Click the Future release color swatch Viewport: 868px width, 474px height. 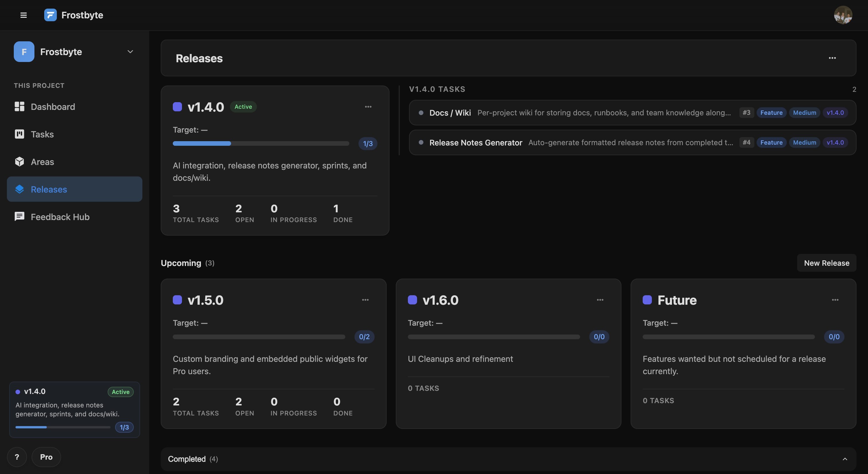coord(647,300)
